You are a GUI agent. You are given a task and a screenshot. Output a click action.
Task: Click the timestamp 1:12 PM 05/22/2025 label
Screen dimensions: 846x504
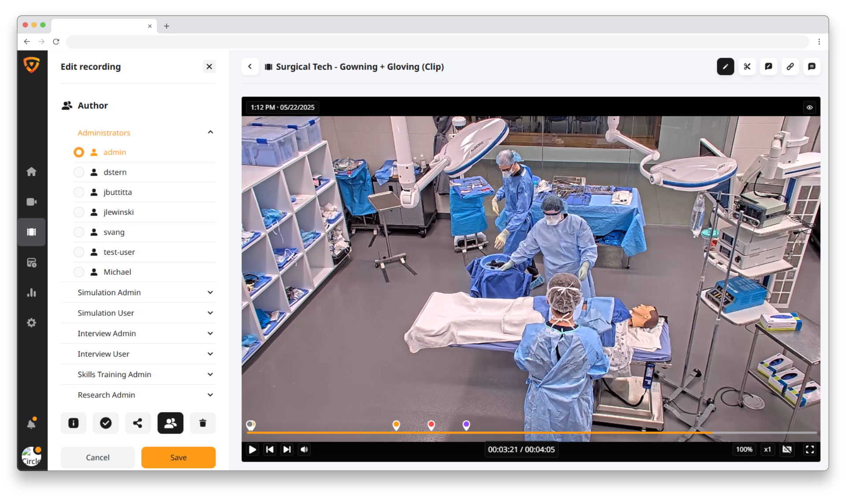pyautogui.click(x=282, y=107)
